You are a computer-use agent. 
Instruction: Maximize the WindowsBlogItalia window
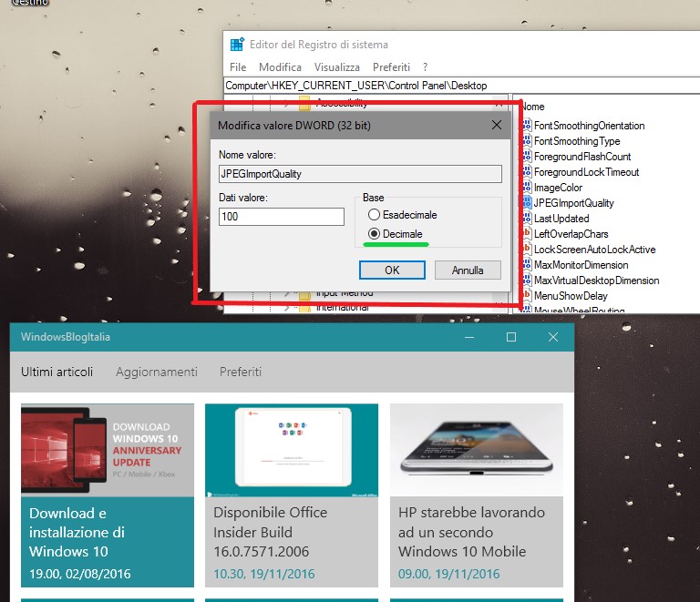pyautogui.click(x=511, y=337)
